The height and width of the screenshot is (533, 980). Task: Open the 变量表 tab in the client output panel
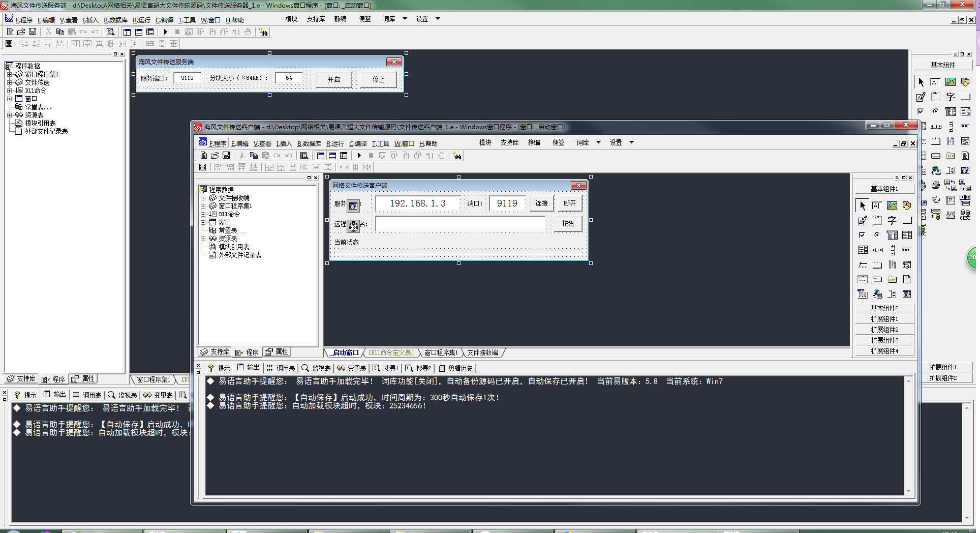352,368
